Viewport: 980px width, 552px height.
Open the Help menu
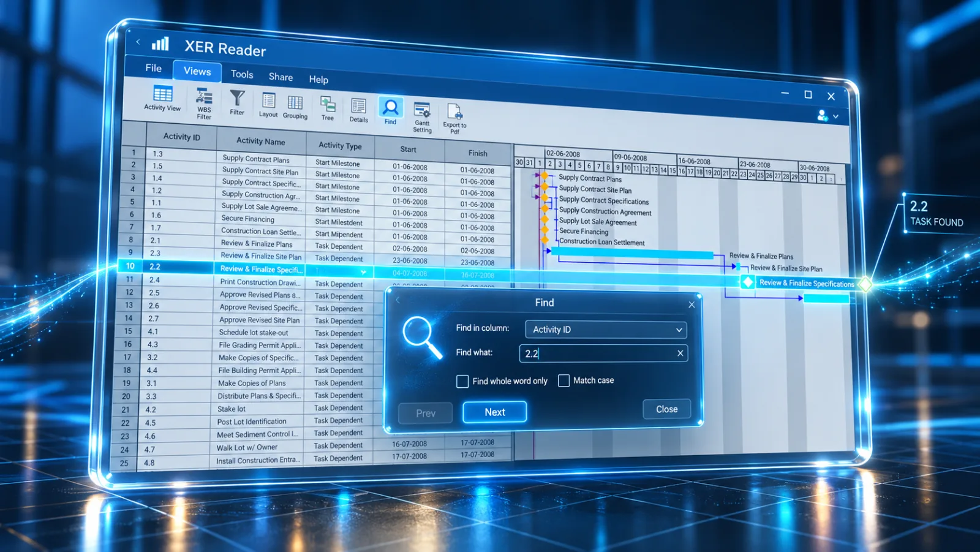pyautogui.click(x=318, y=79)
